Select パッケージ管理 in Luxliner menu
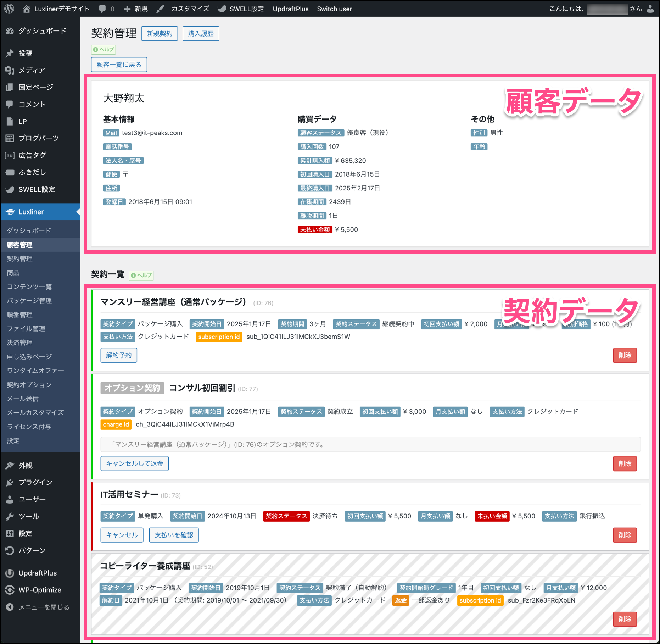 pyautogui.click(x=29, y=301)
